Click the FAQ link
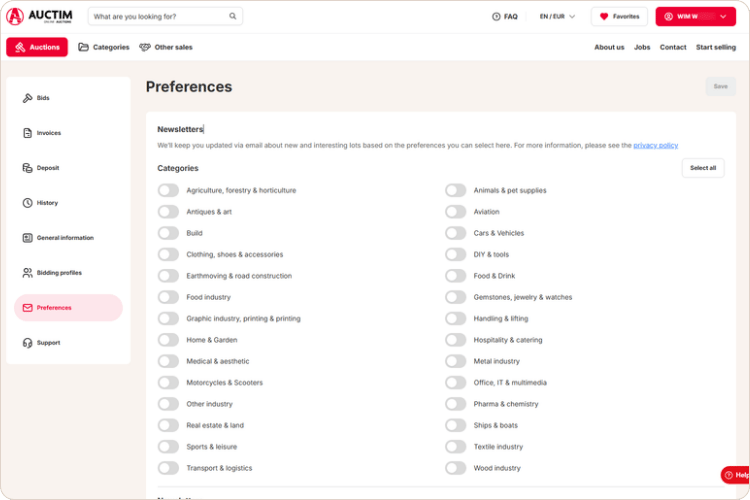Screen dimensions: 750x500 click(x=505, y=16)
